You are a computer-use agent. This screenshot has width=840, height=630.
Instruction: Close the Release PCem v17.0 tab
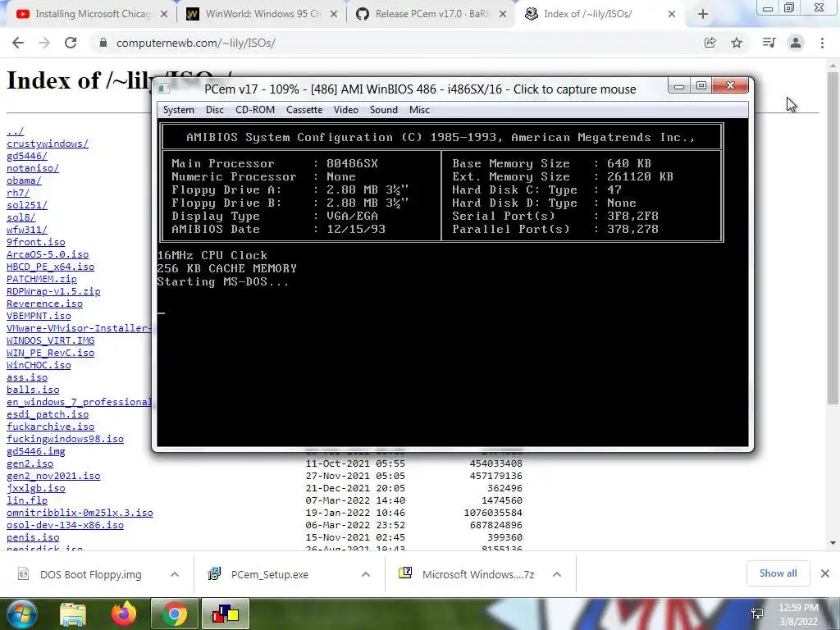click(x=503, y=14)
